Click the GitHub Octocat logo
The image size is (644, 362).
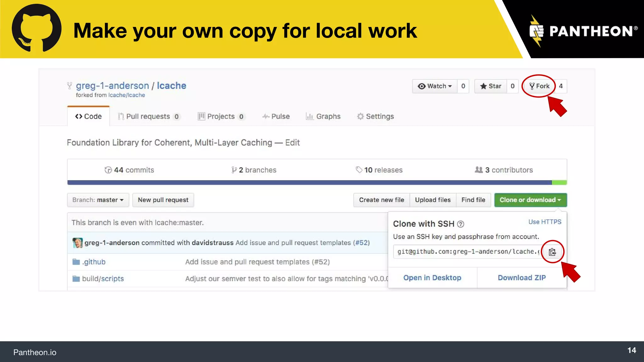36,28
